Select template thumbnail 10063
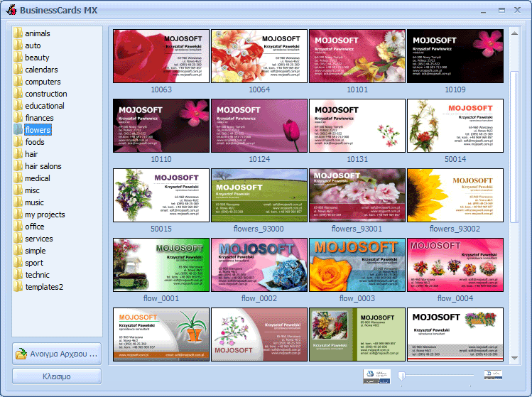This screenshot has height=397, width=532. pos(161,56)
